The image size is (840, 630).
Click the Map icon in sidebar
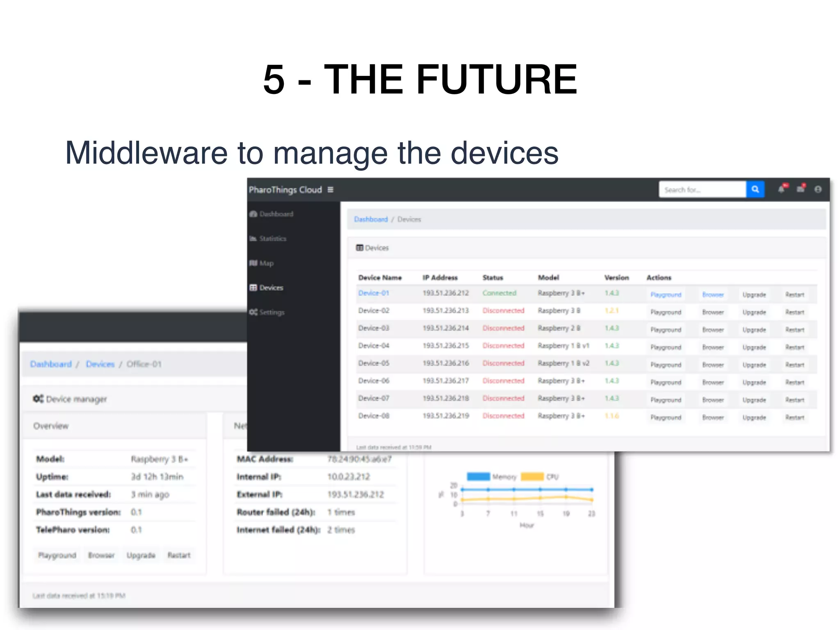pos(253,263)
